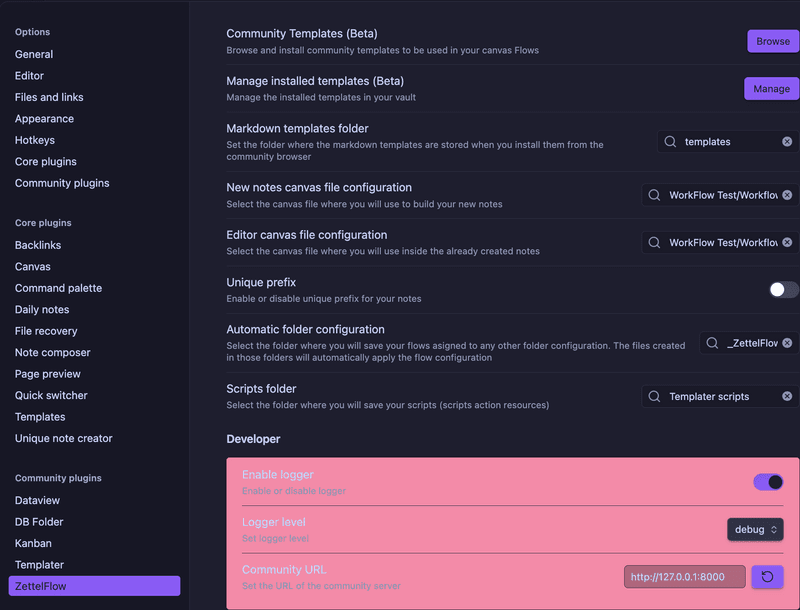Reset the Community URL to default
Screen dimensions: 800x610
(767, 577)
